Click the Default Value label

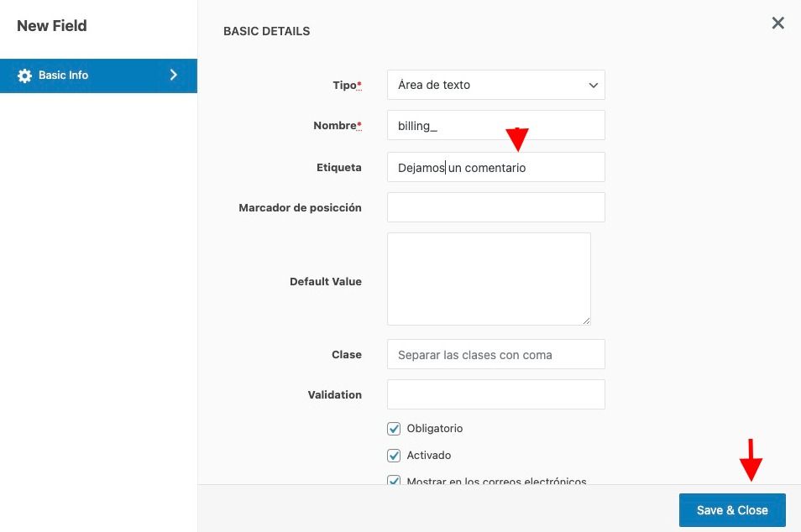326,281
